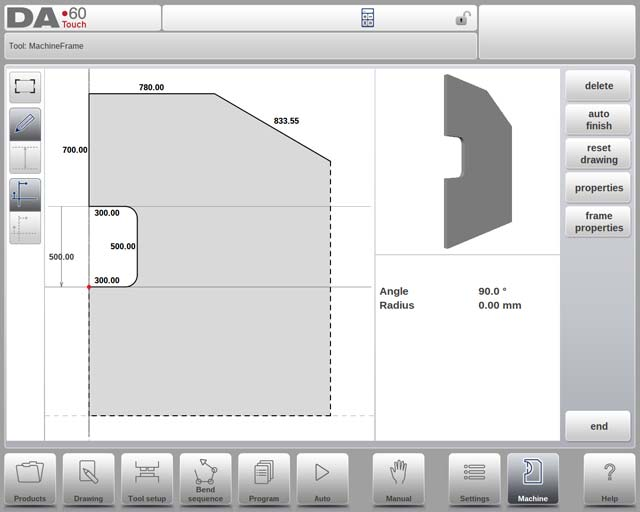Select the zoom-to-fit frame icon
640x512 pixels.
click(25, 87)
